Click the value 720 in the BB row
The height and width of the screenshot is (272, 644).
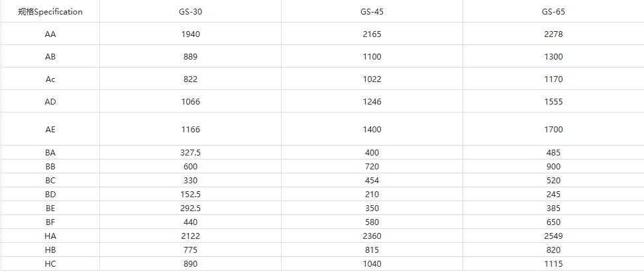pos(372,166)
